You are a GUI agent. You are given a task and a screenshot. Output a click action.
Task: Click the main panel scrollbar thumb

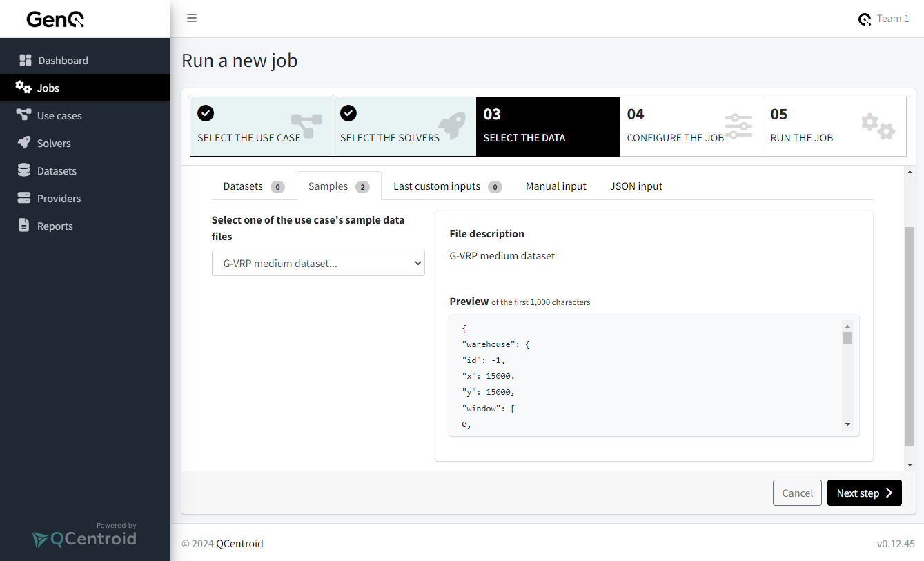tap(910, 337)
